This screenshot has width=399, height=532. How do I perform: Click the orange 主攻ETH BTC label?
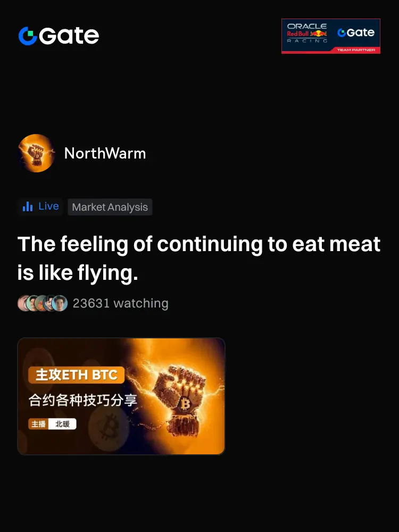point(76,375)
